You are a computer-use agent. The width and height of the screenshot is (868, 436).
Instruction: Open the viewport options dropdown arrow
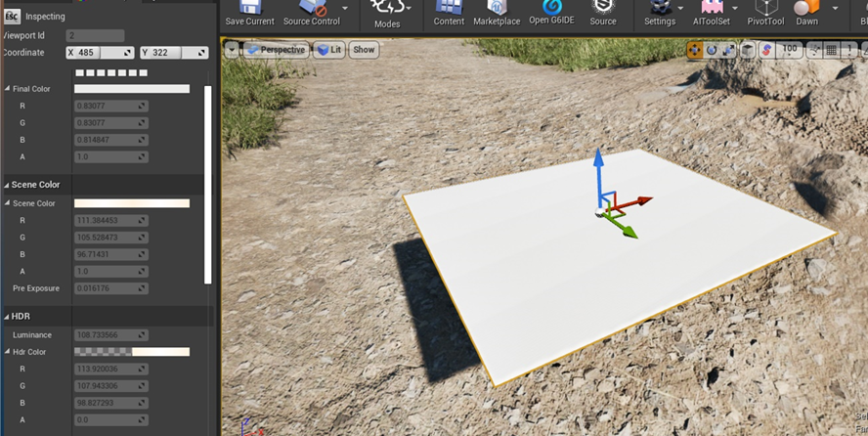pos(231,50)
